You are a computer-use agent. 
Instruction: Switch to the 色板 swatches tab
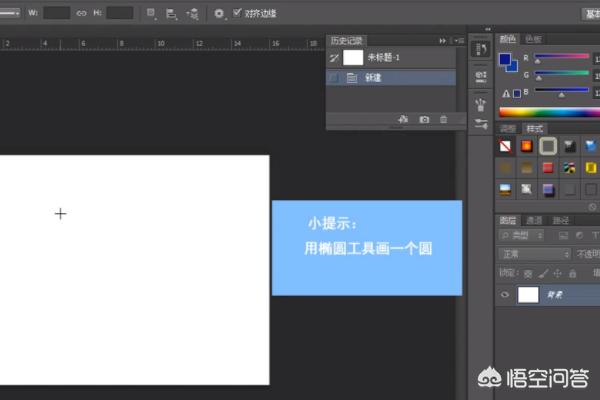pos(533,39)
